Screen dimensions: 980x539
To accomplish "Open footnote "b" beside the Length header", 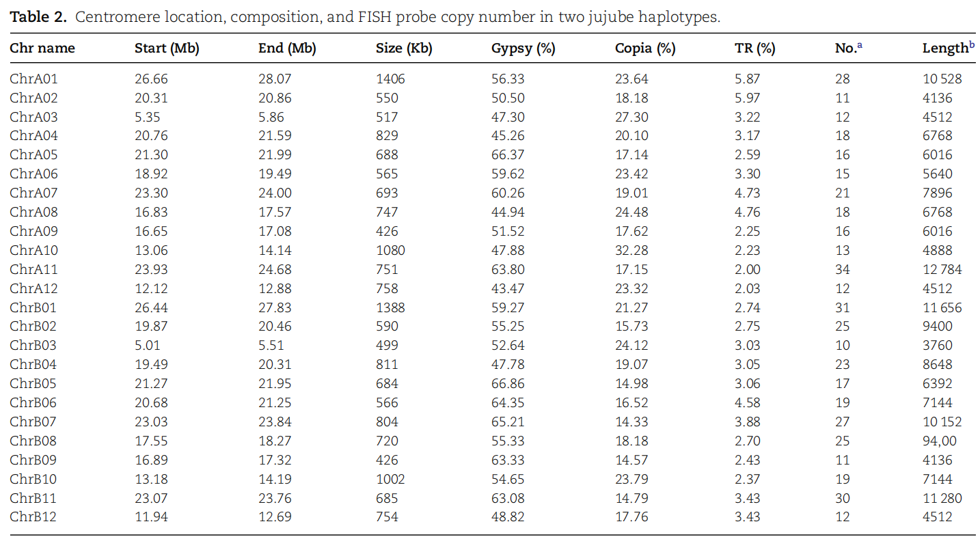I will [x=972, y=45].
